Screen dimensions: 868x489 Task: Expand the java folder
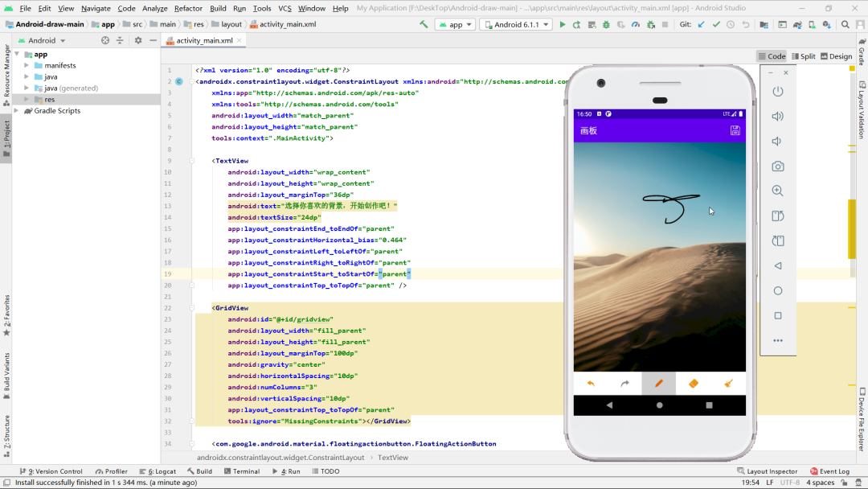click(x=27, y=76)
